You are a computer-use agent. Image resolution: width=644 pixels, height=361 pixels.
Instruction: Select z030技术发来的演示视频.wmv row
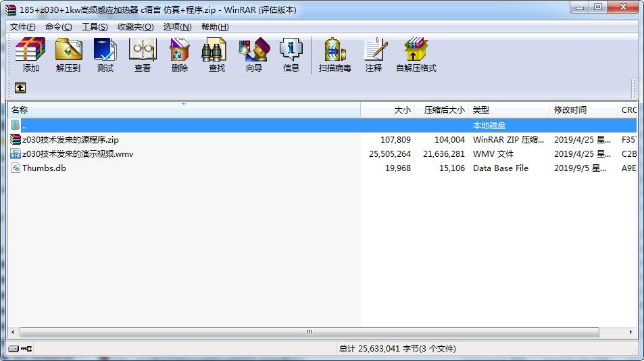[322, 154]
